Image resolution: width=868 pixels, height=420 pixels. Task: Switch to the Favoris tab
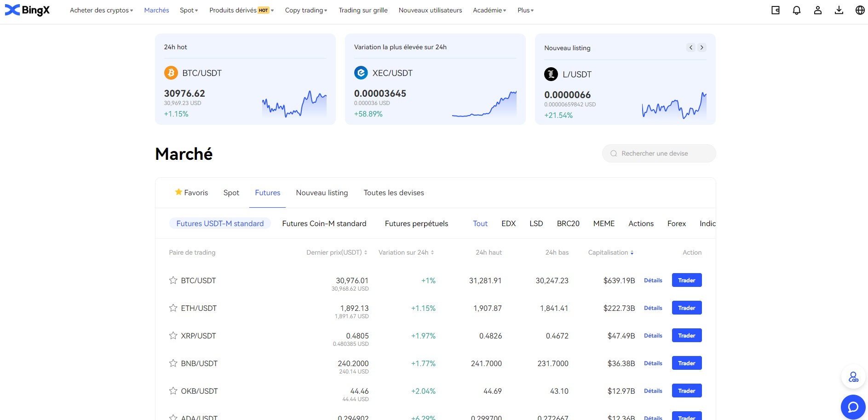191,192
